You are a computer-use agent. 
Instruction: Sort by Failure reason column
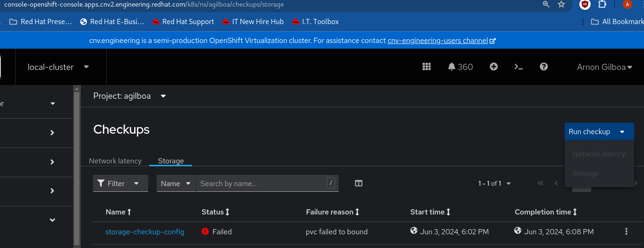click(332, 212)
